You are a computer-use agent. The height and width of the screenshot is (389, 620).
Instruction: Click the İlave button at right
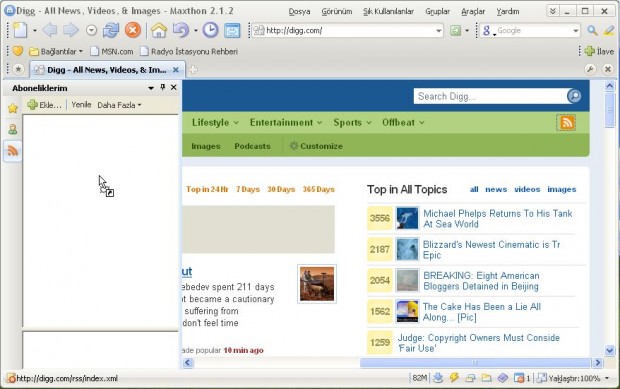(599, 51)
